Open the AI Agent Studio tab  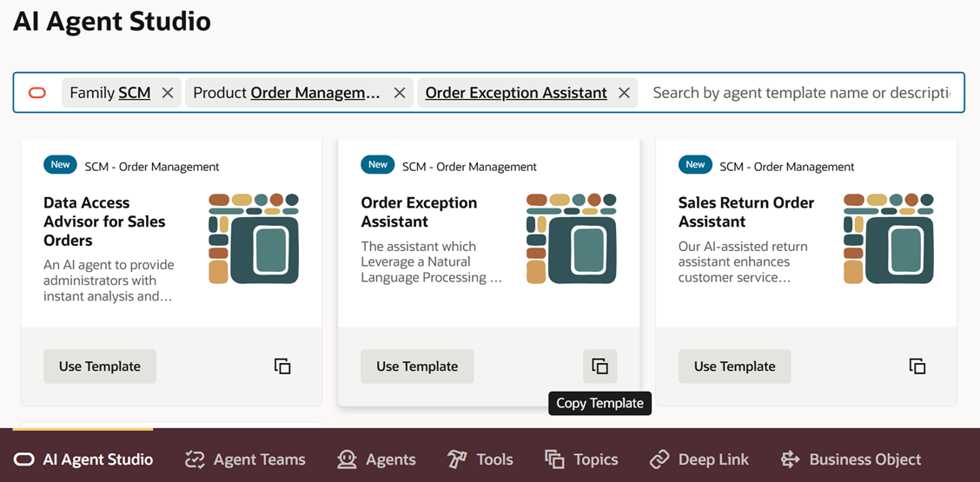point(83,460)
